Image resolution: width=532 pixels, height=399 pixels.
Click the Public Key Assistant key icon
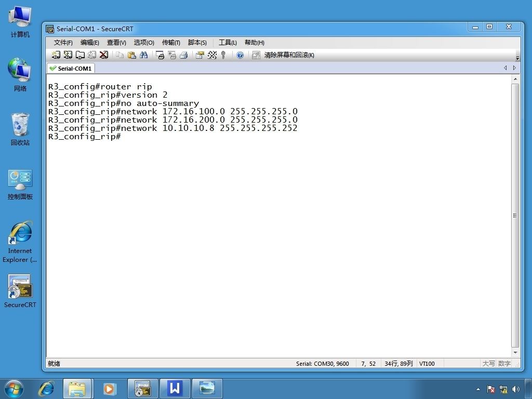[223, 55]
